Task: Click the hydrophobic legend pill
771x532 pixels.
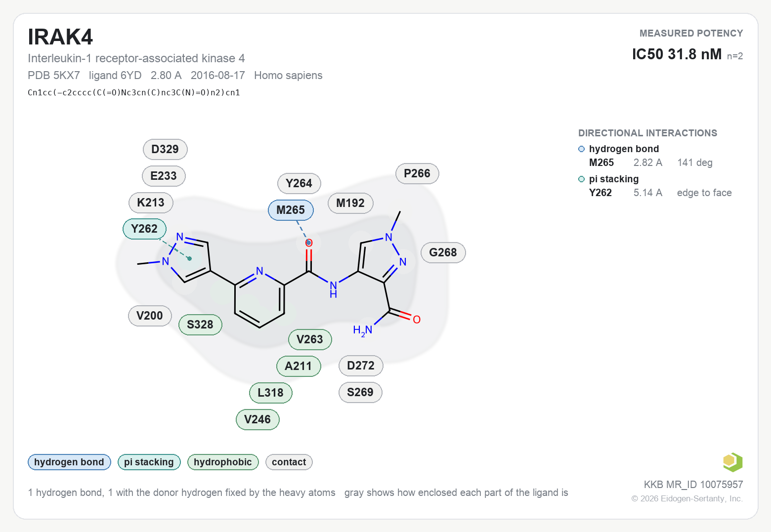Action: pos(223,462)
